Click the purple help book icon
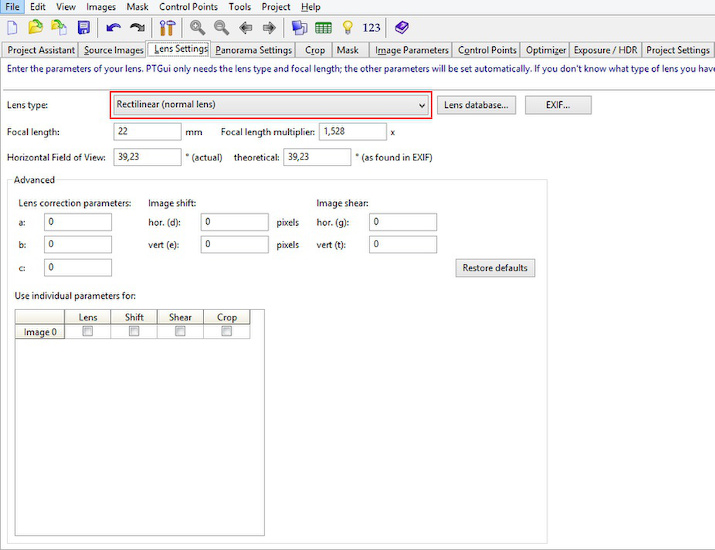 tap(401, 28)
